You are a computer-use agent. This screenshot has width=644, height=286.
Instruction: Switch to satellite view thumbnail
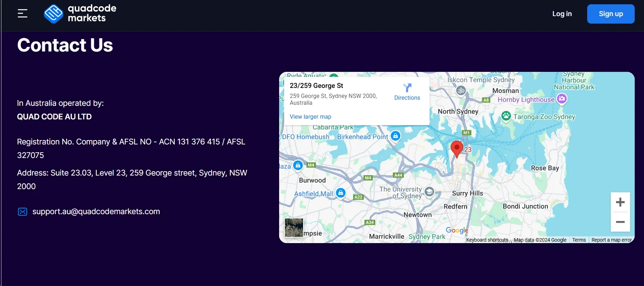click(294, 228)
